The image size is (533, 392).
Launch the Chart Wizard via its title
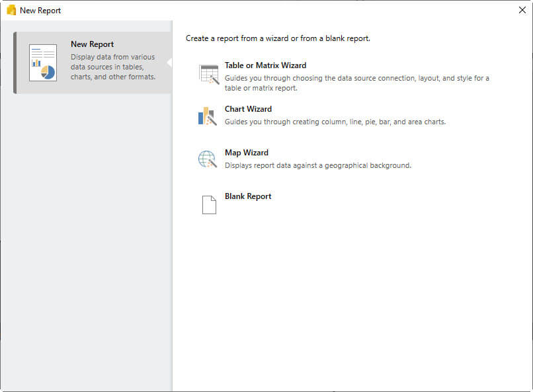coord(248,109)
